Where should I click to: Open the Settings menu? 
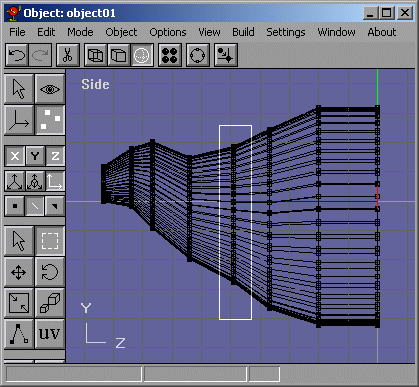coord(286,32)
